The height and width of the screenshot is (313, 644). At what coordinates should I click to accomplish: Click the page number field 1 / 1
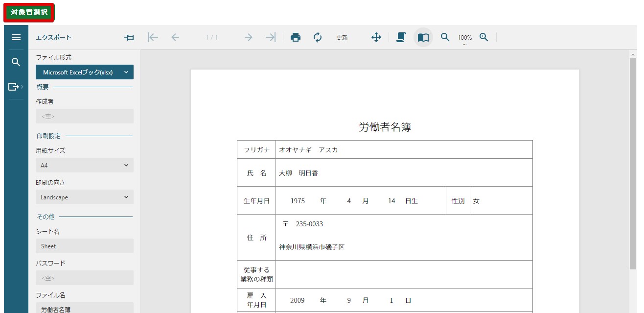click(212, 37)
